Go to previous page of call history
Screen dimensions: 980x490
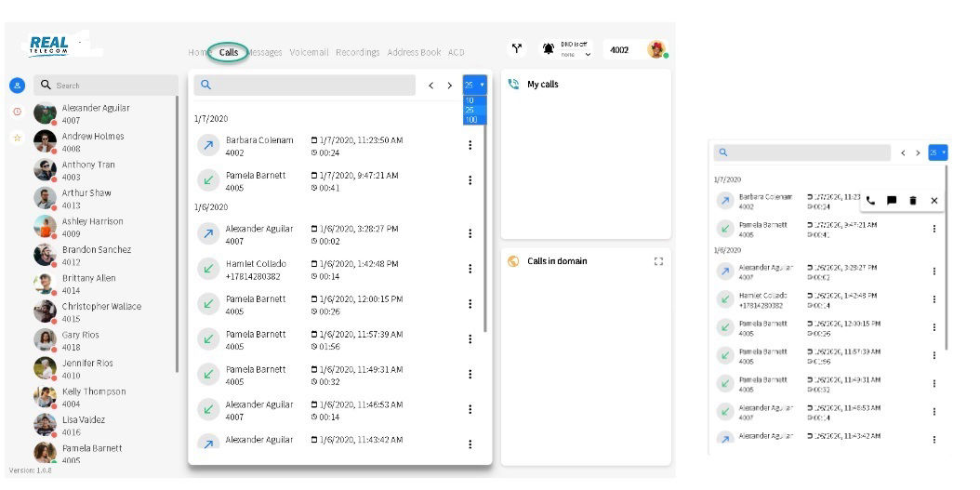430,86
